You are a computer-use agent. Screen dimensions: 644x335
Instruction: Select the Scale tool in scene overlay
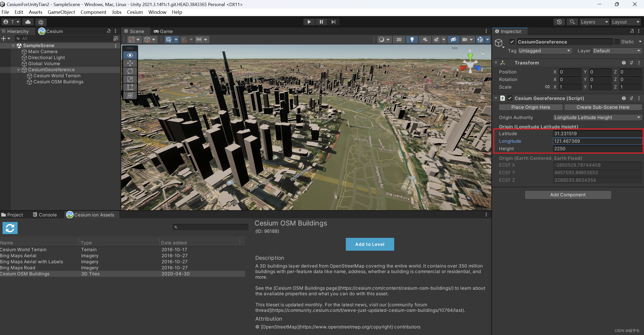click(130, 79)
